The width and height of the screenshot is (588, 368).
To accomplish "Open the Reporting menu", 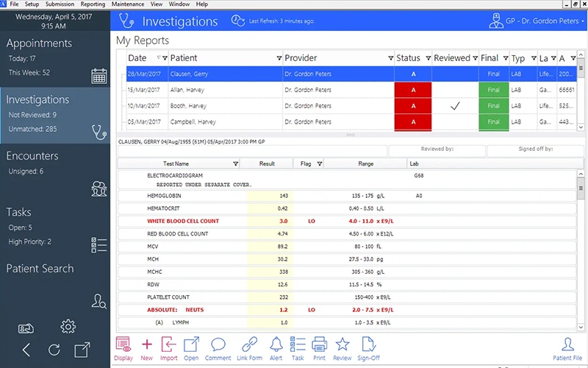I will [93, 4].
